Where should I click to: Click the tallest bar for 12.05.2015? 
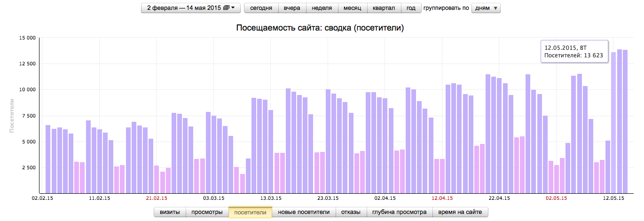[613, 123]
